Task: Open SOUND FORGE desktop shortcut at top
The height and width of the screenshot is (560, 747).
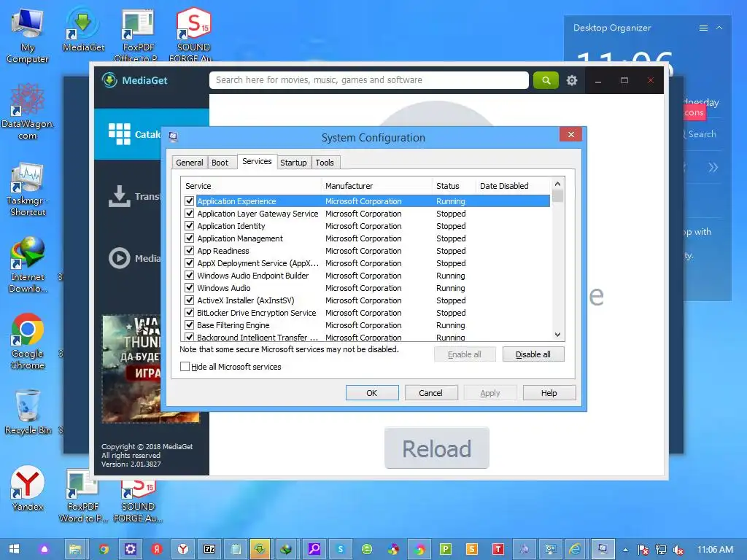Action: 193,34
